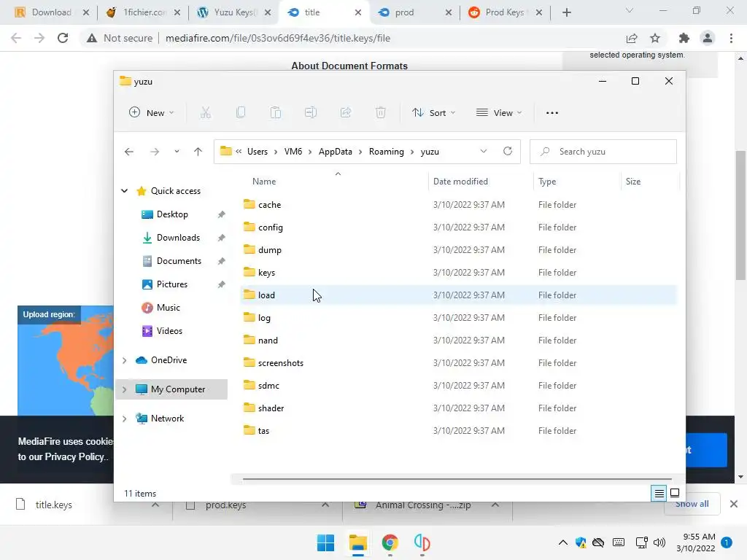Collapse the Quick access tree
747x560 pixels.
pyautogui.click(x=124, y=191)
